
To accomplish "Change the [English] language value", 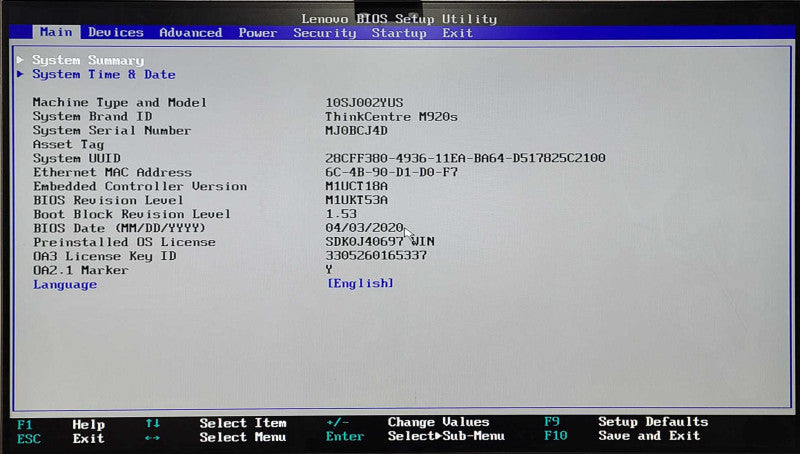I will point(360,283).
